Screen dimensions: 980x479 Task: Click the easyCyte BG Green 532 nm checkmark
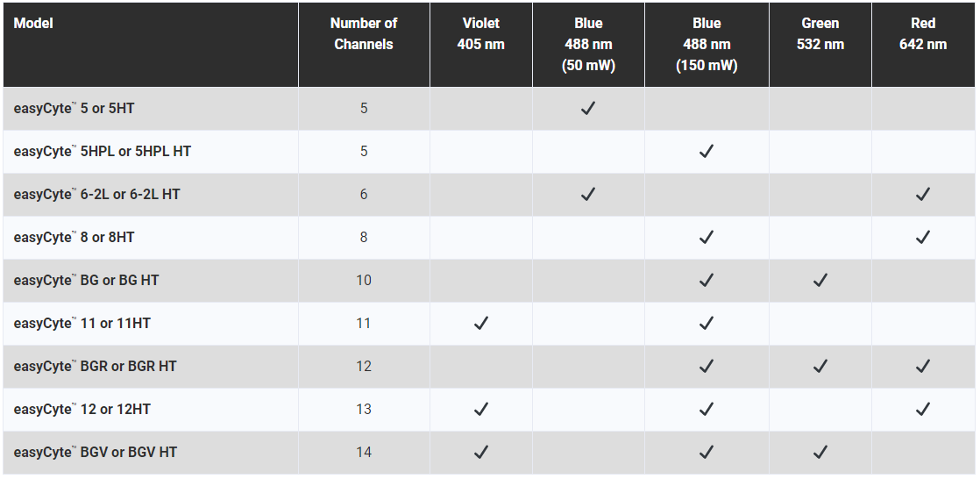(820, 280)
